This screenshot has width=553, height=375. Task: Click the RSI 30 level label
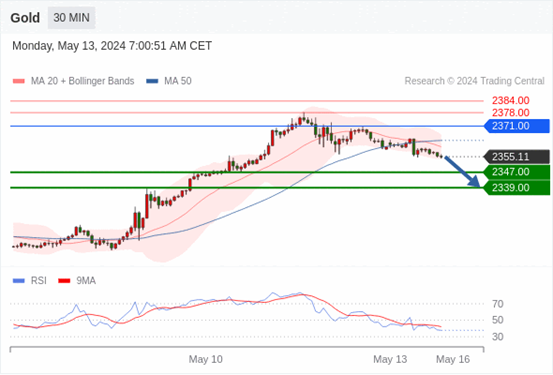click(498, 337)
